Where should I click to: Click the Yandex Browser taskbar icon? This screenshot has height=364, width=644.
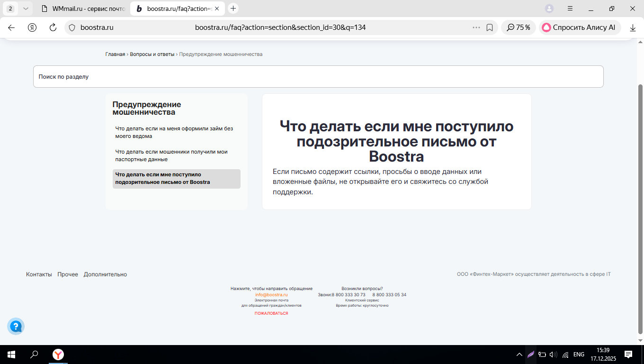(58, 354)
